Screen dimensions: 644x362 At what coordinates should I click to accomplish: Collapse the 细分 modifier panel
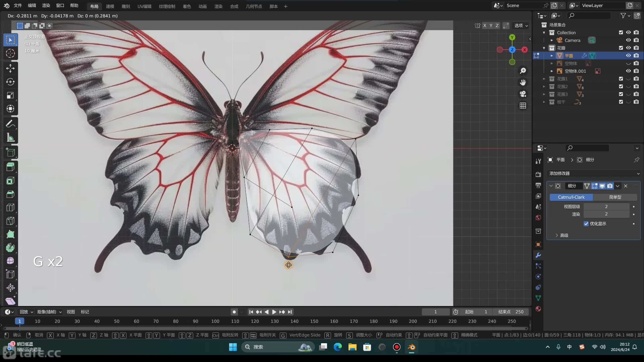[551, 186]
